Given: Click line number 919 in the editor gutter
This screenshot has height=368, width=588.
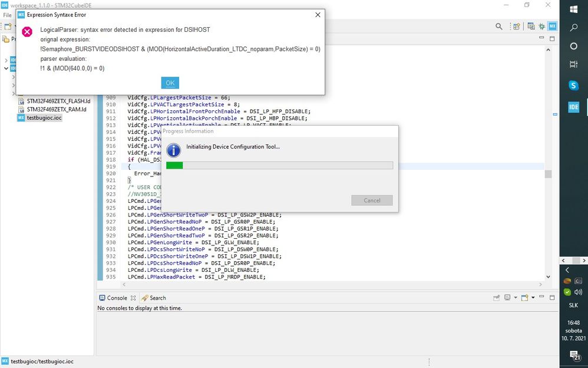Looking at the screenshot, I should [x=111, y=166].
